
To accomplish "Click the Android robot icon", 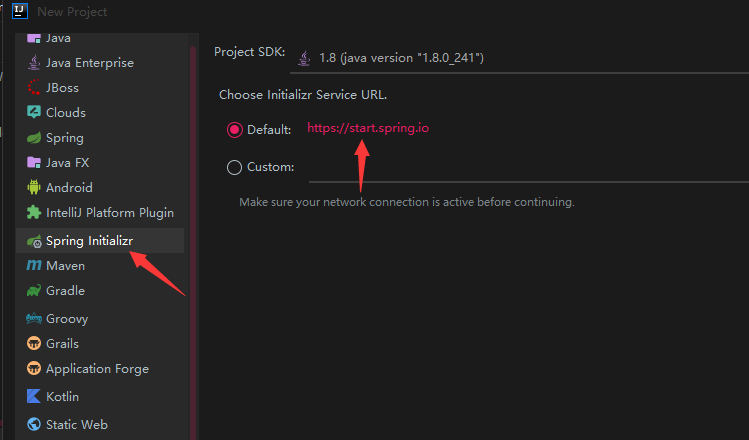I will pos(33,187).
